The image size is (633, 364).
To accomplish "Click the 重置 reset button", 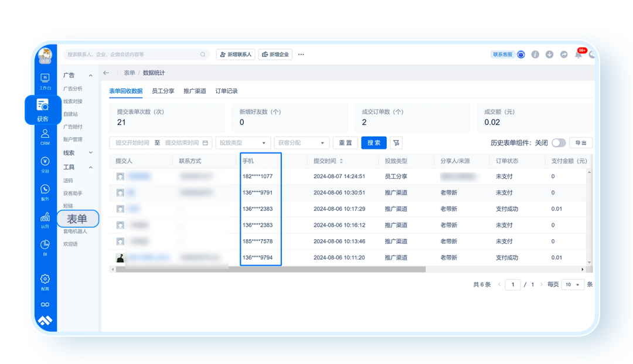I will [x=345, y=143].
